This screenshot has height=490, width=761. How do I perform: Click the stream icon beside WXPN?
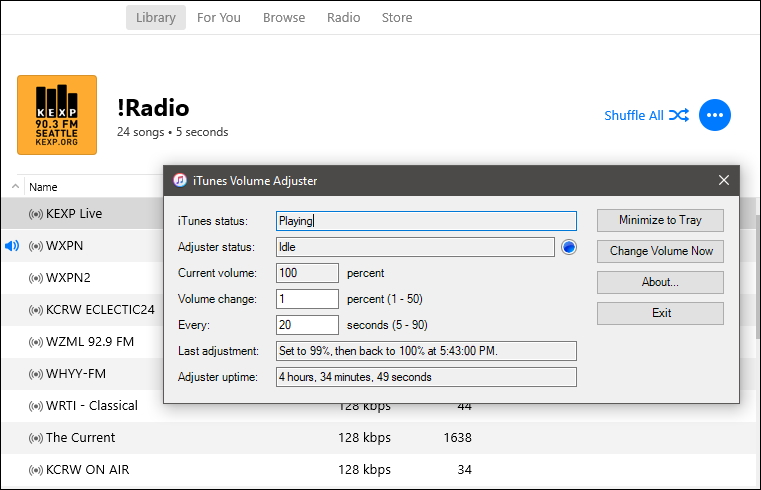point(36,246)
